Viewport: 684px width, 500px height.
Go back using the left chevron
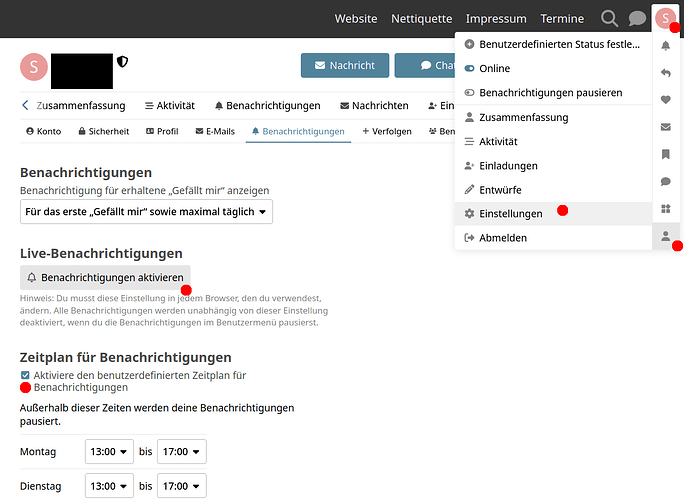pos(25,105)
